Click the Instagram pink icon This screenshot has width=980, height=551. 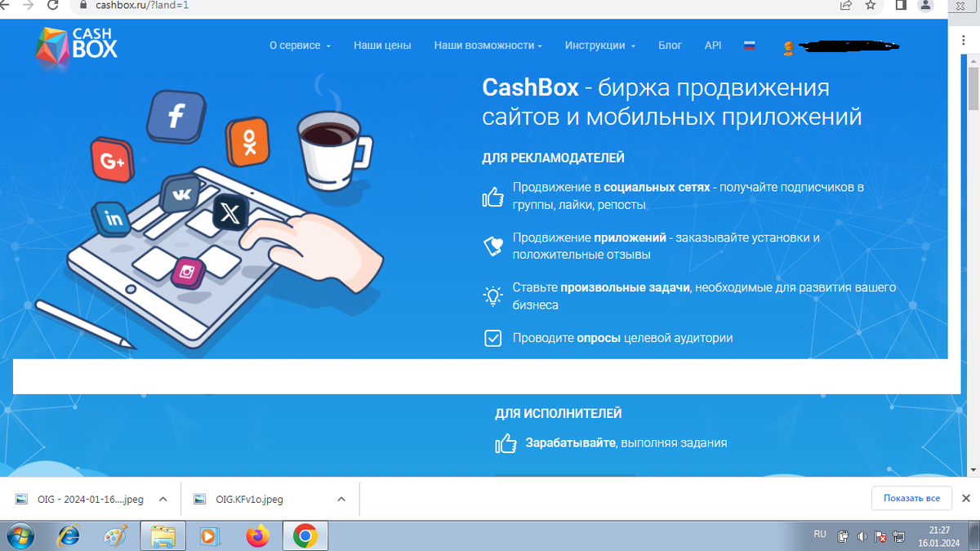click(186, 273)
